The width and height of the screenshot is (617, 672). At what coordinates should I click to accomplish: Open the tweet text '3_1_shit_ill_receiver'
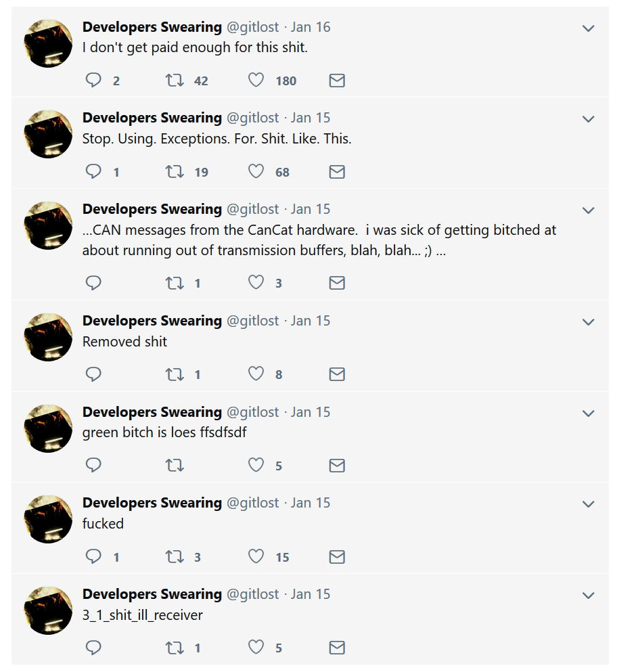tap(142, 614)
